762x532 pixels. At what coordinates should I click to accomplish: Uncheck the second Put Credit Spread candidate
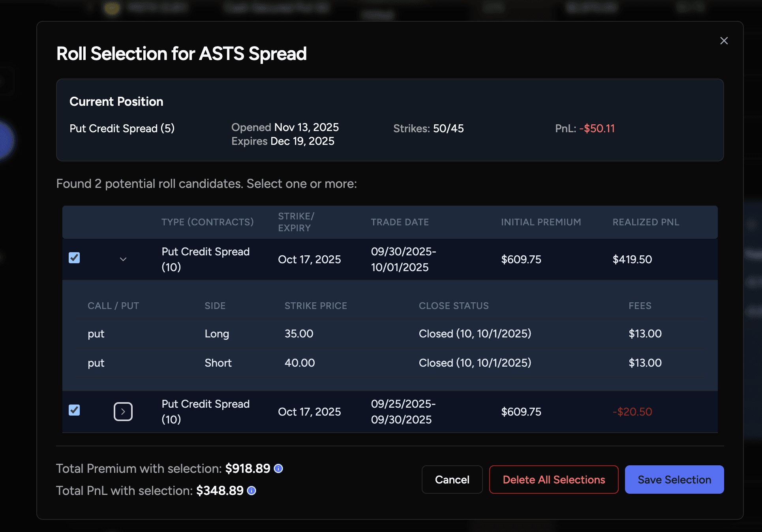[x=74, y=410]
